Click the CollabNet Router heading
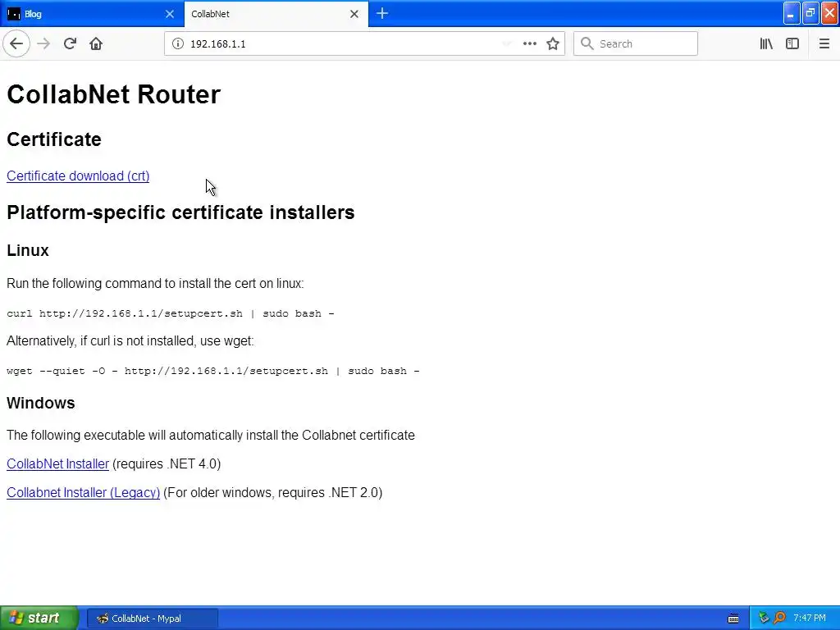 click(113, 94)
